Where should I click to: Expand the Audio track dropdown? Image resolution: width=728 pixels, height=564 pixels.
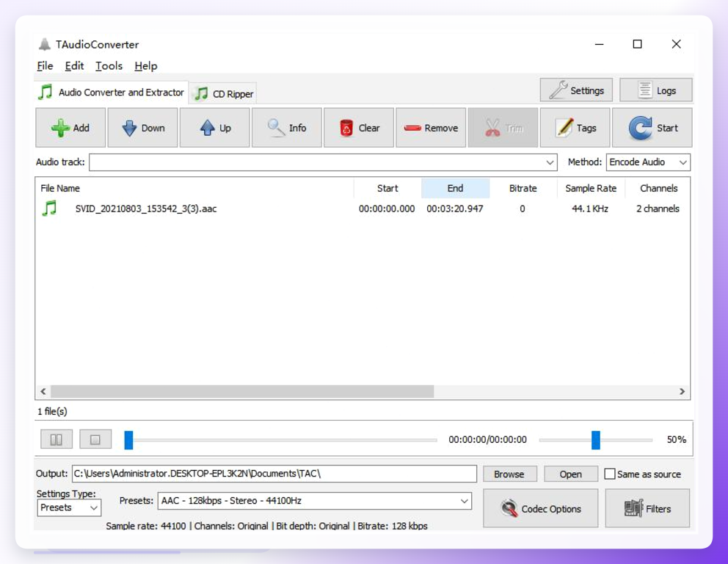coord(550,162)
